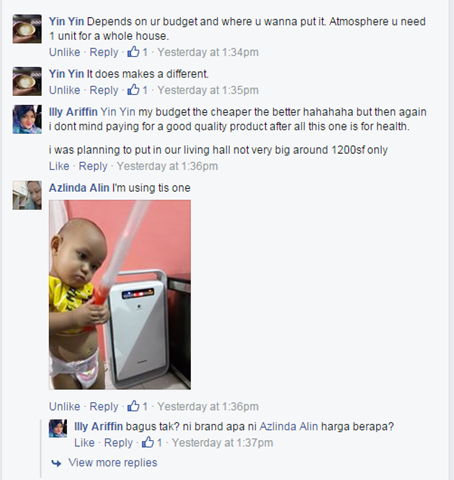Click the View more replies arrow icon

[57, 463]
